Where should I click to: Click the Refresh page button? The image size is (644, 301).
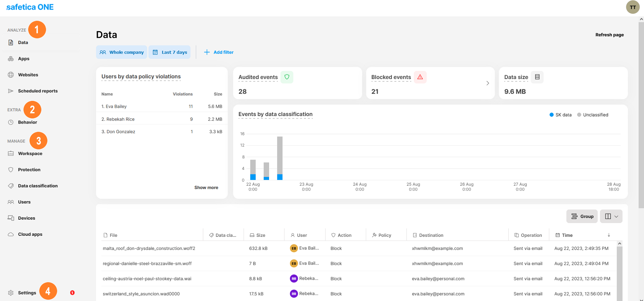pos(609,35)
